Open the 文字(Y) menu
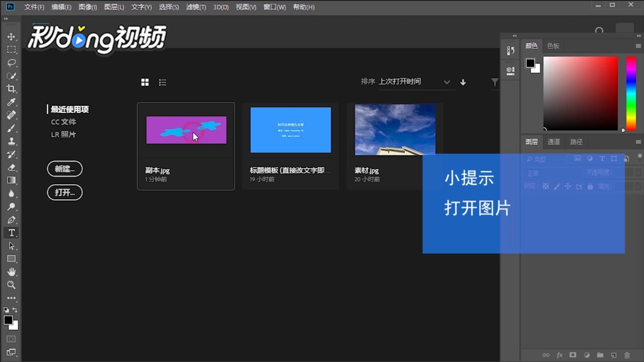This screenshot has height=362, width=644. click(x=142, y=7)
